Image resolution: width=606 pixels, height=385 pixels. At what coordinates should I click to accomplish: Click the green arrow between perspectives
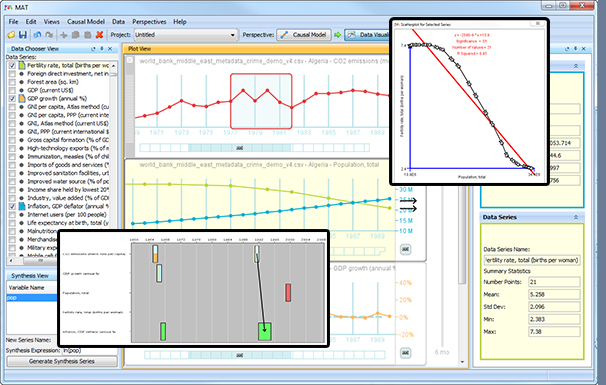337,35
